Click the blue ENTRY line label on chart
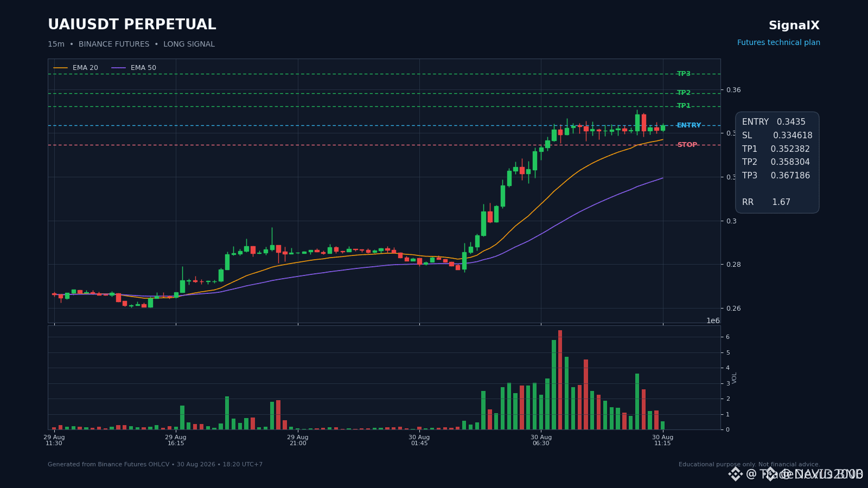 pyautogui.click(x=689, y=125)
